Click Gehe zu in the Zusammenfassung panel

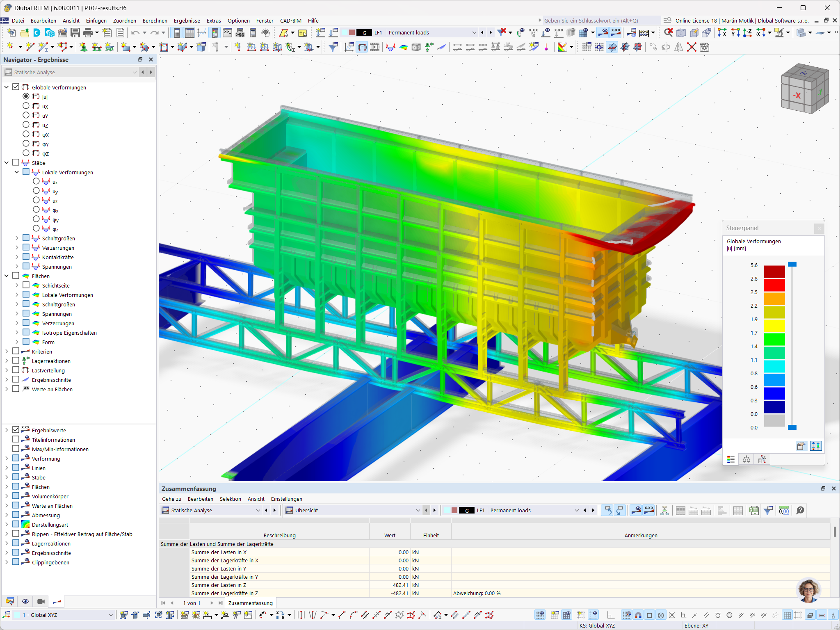click(171, 499)
